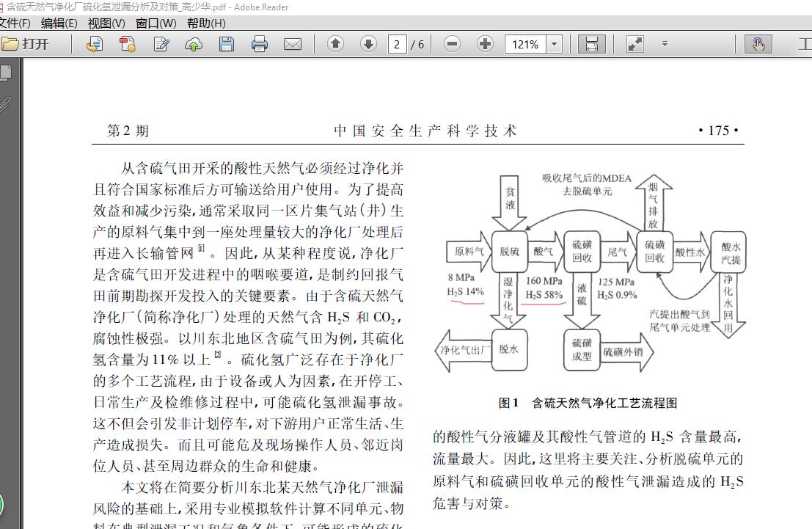Toggle the hand/touch mode tool
Image resolution: width=812 pixels, height=529 pixels.
pos(758,44)
